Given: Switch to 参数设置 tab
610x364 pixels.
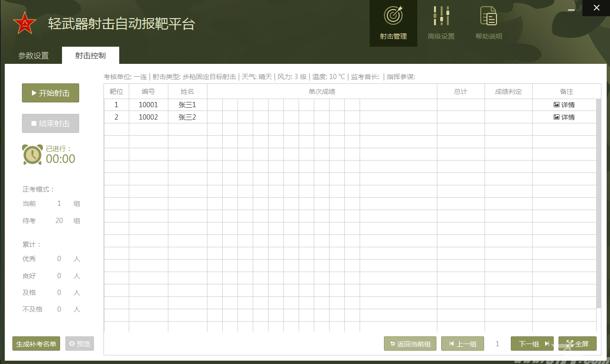Looking at the screenshot, I should 33,56.
